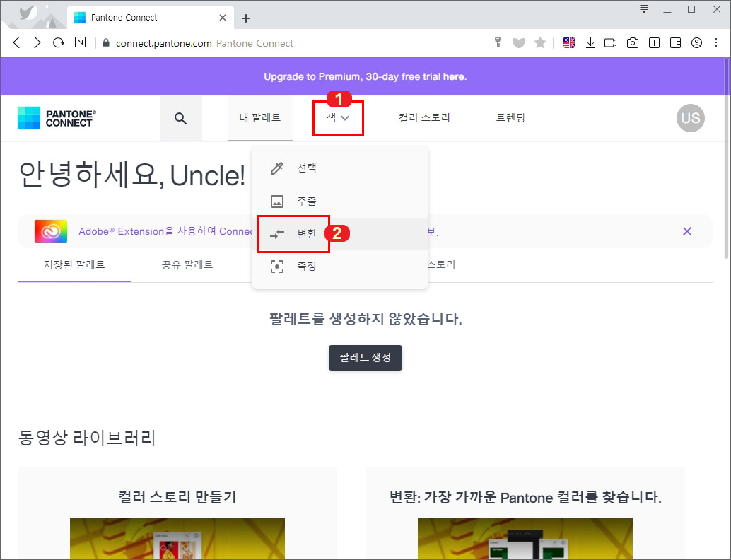The width and height of the screenshot is (731, 560).
Task: Dismiss the Adobe Extension banner
Action: coord(686,231)
